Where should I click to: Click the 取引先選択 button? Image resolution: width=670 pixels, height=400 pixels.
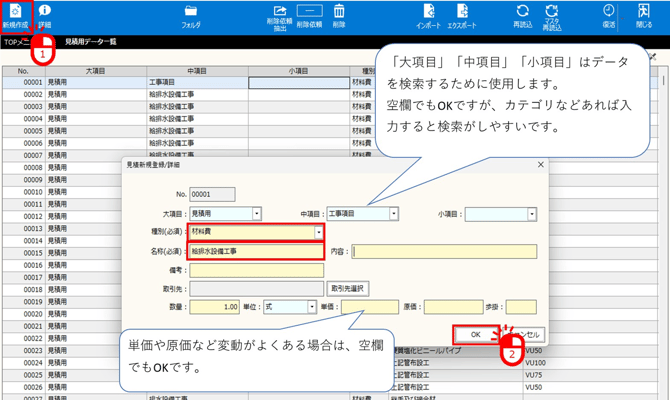coord(348,288)
